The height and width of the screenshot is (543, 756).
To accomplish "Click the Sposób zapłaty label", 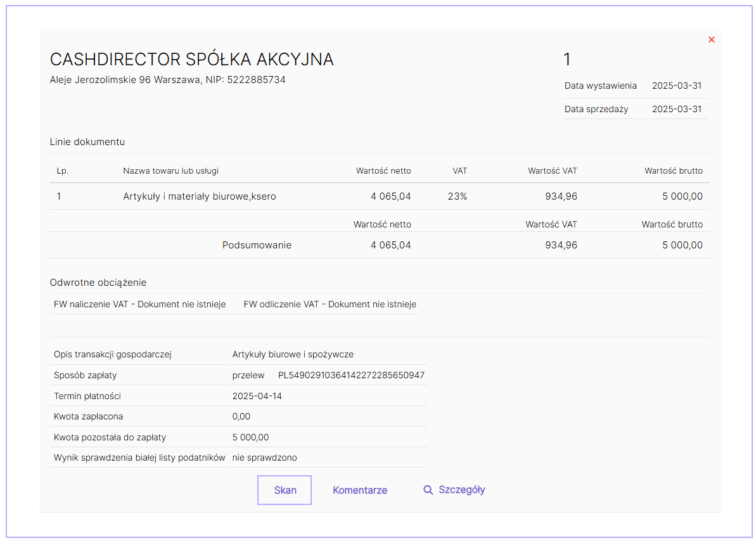I will 85,375.
